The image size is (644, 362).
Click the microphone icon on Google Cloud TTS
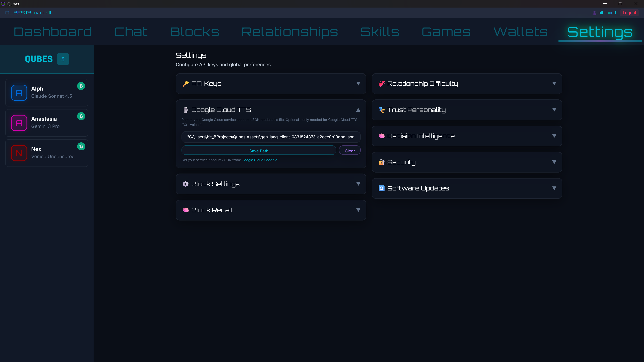(x=186, y=110)
